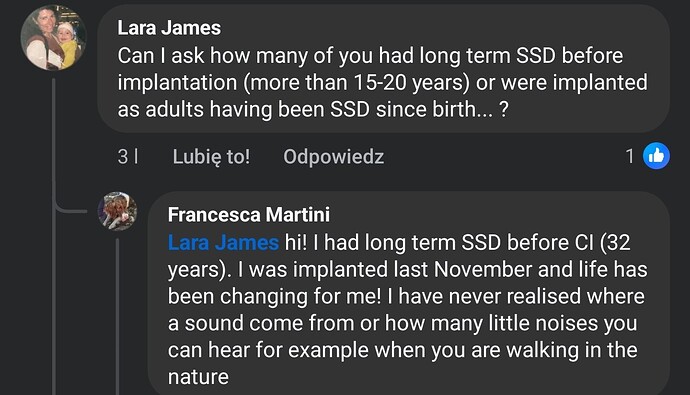This screenshot has width=690, height=395.
Task: Click the blue thumbs-up reaction icon
Action: click(x=656, y=156)
